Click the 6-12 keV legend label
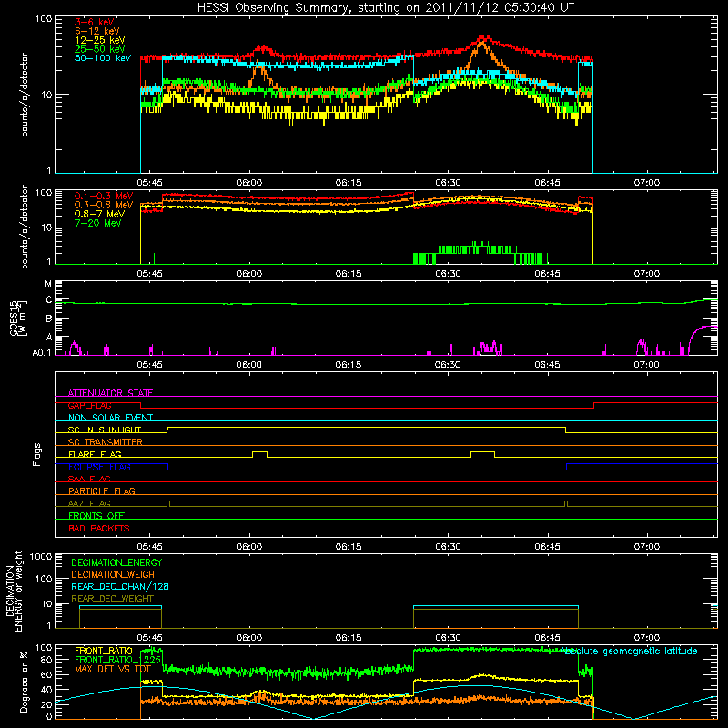728x728 pixels. tap(96, 31)
